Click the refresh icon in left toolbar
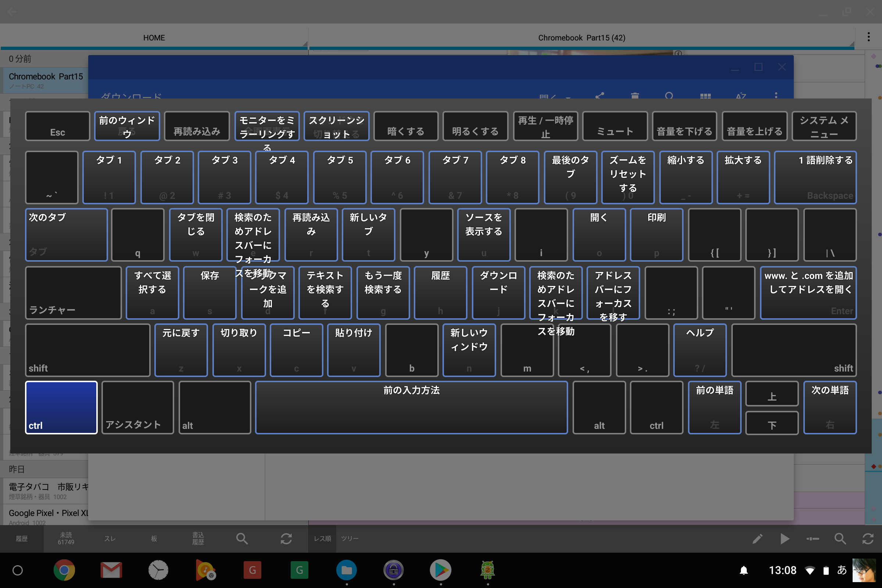The image size is (882, 588). point(286,539)
